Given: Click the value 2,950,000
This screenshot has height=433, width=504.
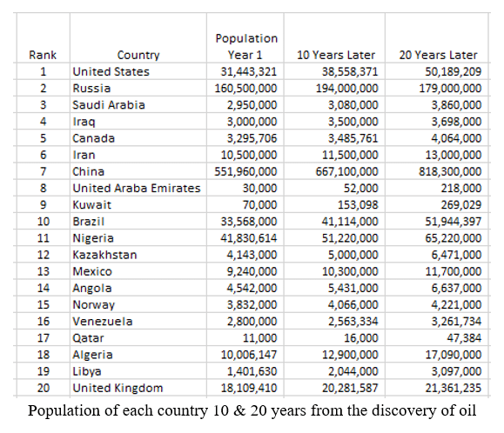Looking at the screenshot, I should click(252, 105).
